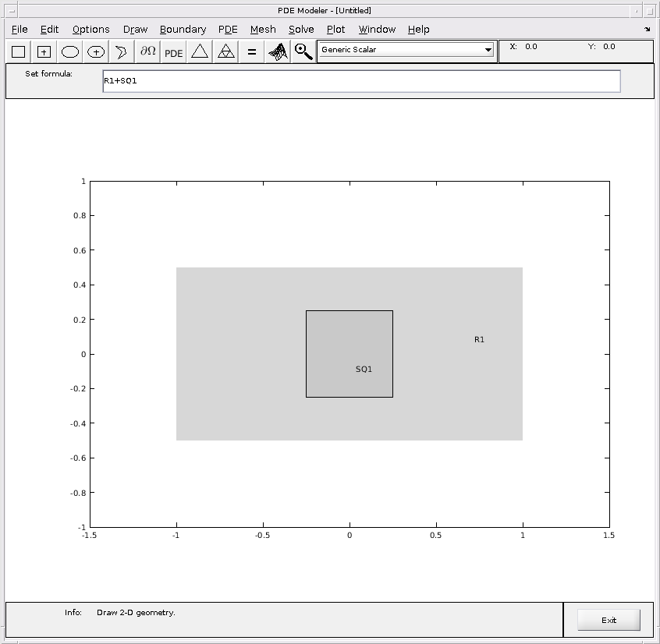Open the Window menu
Screen dimensions: 660x644
(377, 30)
